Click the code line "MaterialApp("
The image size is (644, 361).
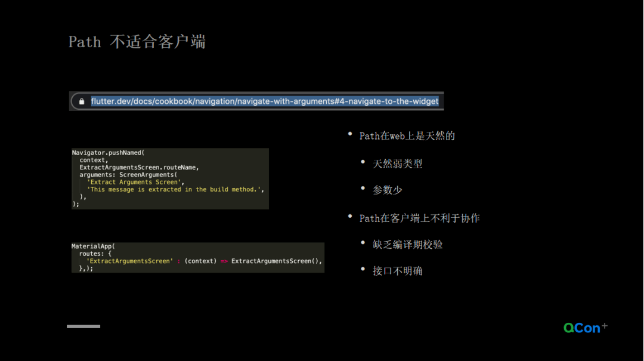[93, 246]
